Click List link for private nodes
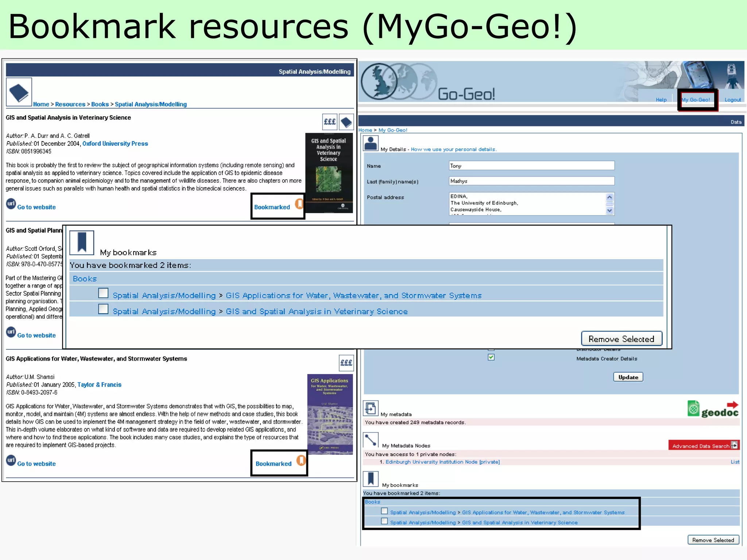The width and height of the screenshot is (747, 560). (735, 462)
